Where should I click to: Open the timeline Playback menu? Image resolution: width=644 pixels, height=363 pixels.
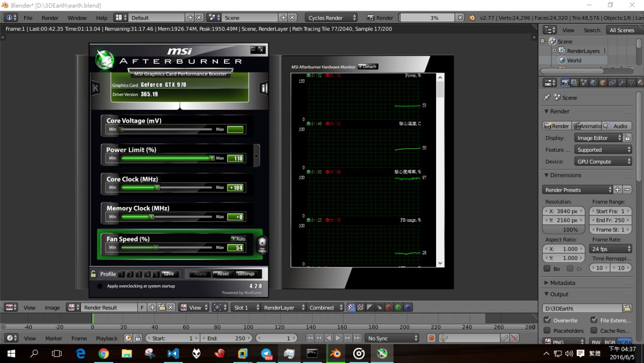[x=107, y=338]
